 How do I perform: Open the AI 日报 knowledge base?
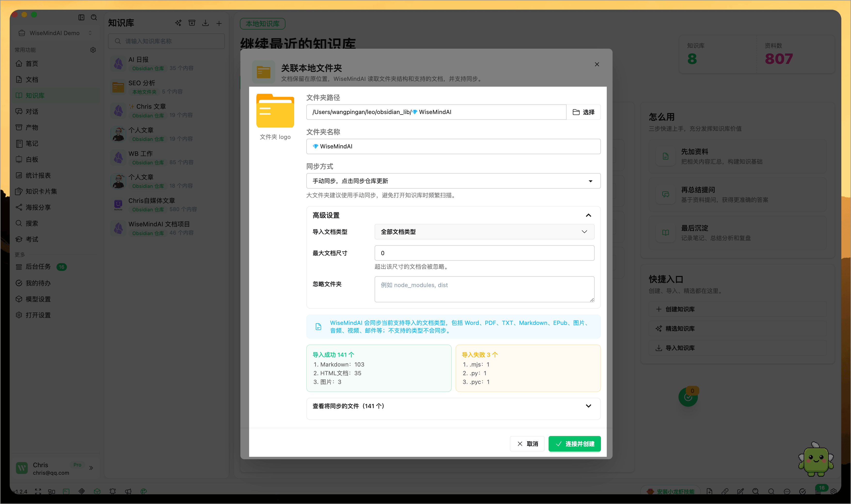tap(166, 63)
